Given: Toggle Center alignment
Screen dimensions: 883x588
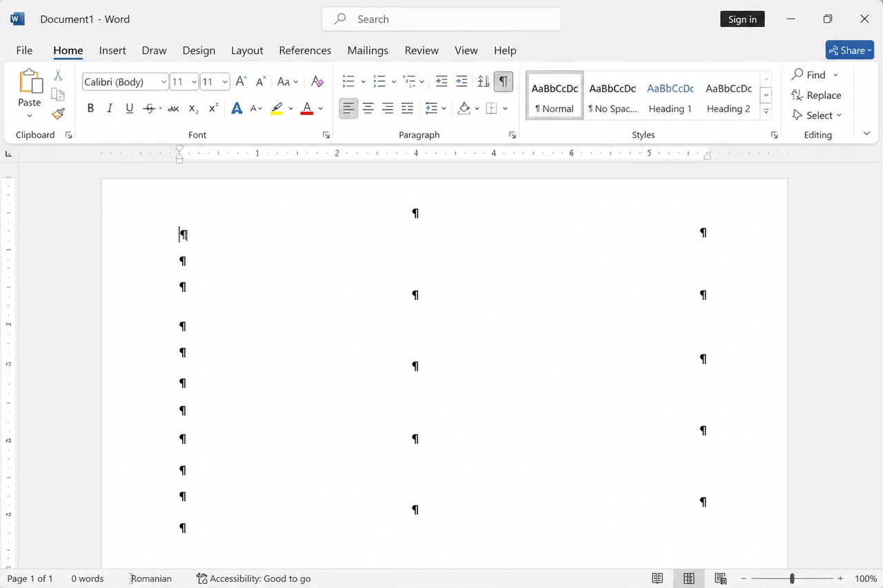Looking at the screenshot, I should [x=368, y=108].
